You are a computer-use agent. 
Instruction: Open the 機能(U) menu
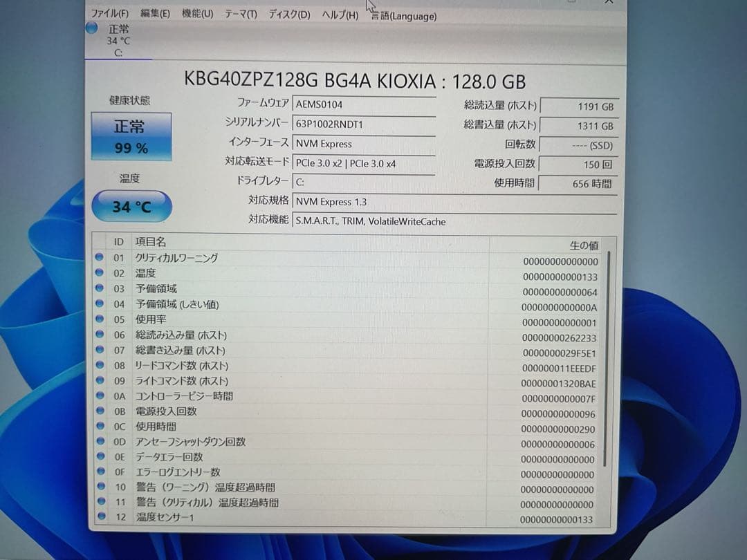point(197,14)
